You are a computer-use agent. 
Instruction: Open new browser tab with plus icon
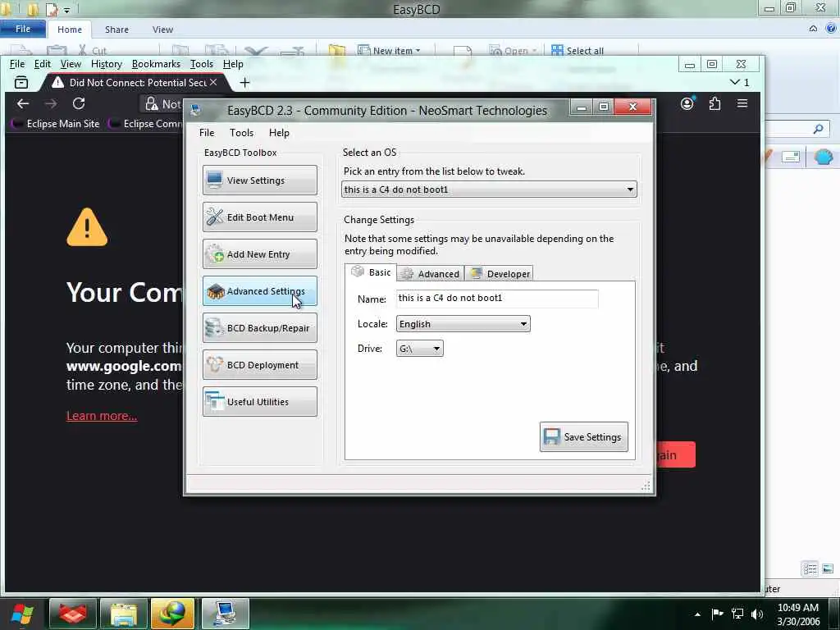point(244,83)
